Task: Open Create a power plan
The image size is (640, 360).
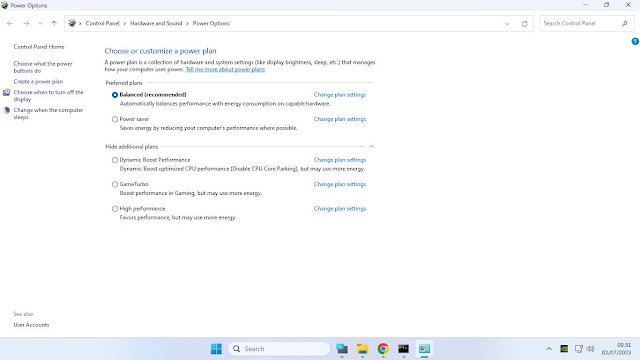Action: pos(38,82)
